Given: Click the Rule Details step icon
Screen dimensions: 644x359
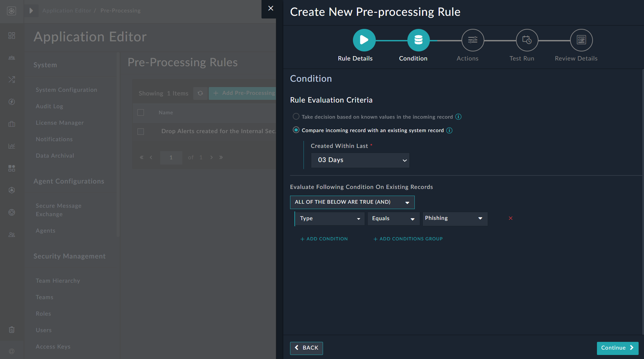Looking at the screenshot, I should coord(364,40).
